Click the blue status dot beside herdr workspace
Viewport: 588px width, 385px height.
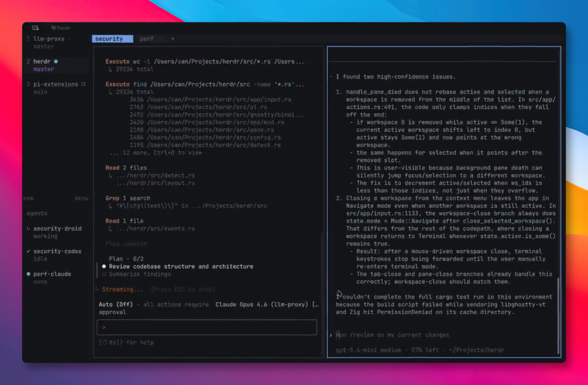[x=56, y=62]
